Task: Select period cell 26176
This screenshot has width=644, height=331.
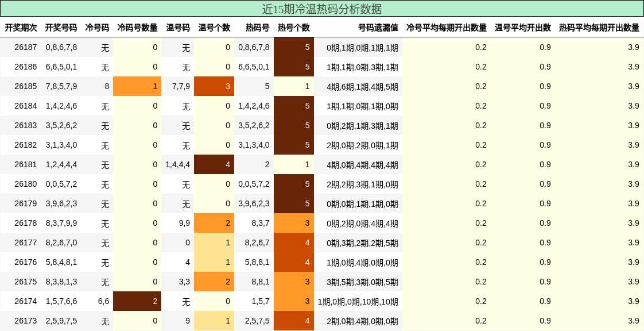Action: coord(25,262)
